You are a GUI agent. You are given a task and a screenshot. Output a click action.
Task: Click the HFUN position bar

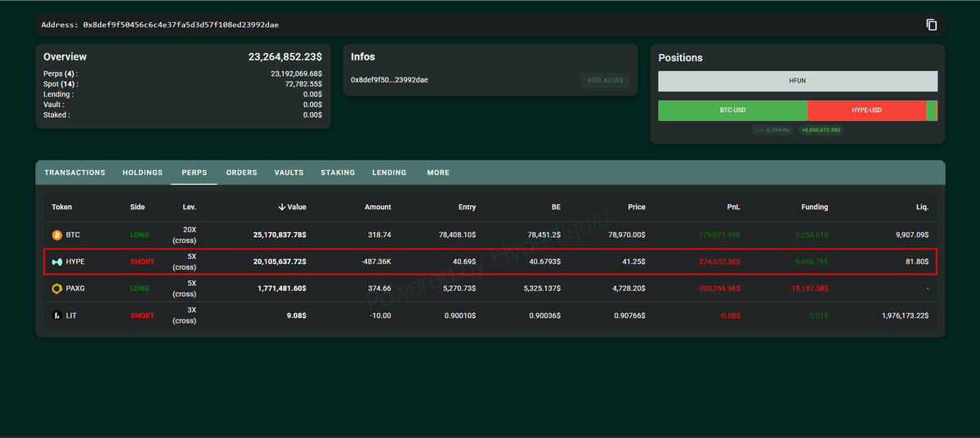click(x=798, y=81)
